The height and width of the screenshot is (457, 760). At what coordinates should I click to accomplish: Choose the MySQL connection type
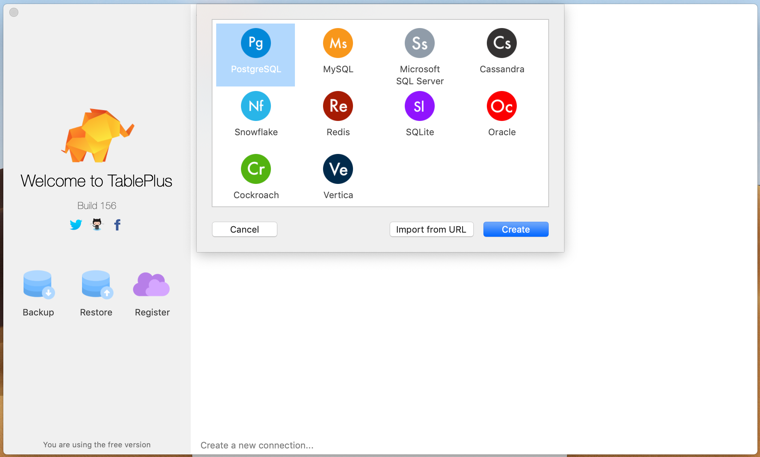tap(338, 44)
